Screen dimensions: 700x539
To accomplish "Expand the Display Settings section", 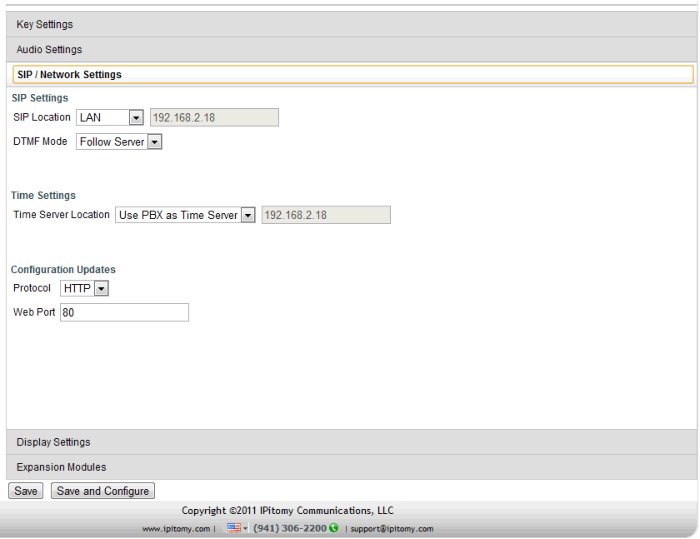I will (351, 442).
